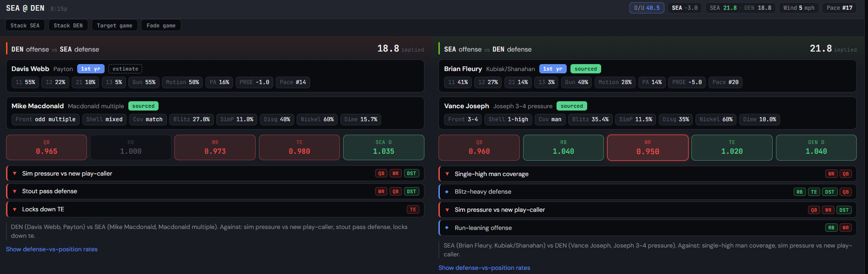Viewport: 868px width, 274px height.
Task: Click the Front odd multiple chip
Action: coord(46,119)
